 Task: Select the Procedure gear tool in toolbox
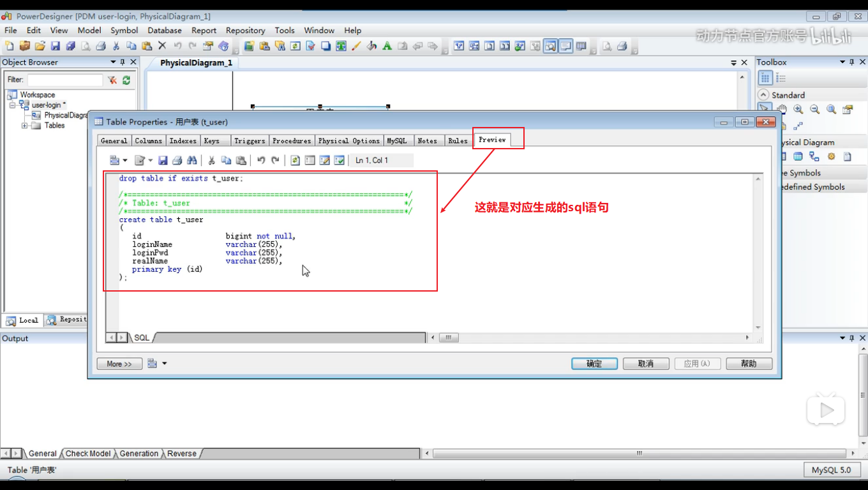[x=831, y=156]
